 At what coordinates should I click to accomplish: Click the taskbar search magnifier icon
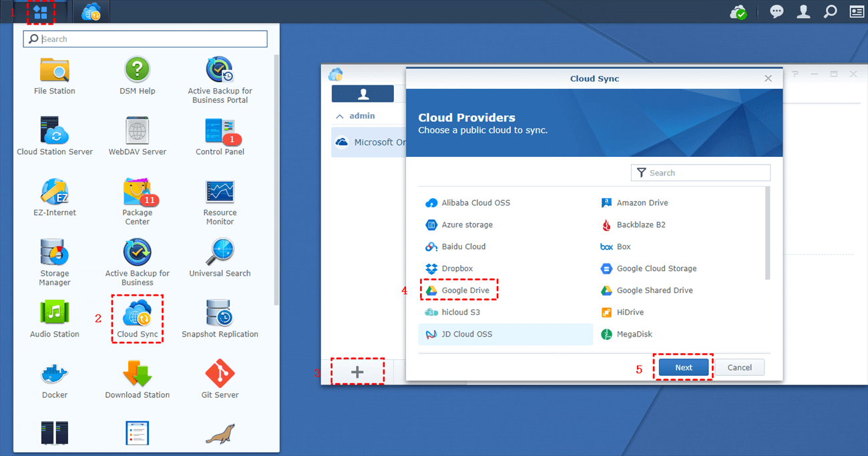tap(830, 12)
